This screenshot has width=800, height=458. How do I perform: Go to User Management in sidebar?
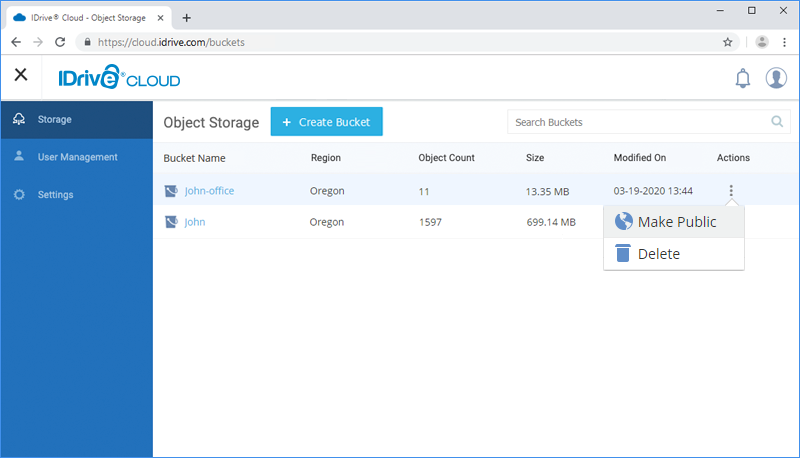tap(77, 157)
